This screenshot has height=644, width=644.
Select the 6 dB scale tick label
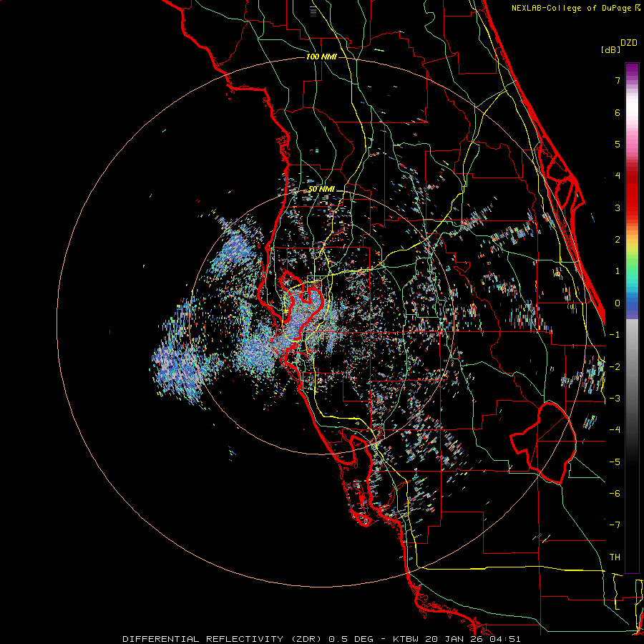(618, 112)
